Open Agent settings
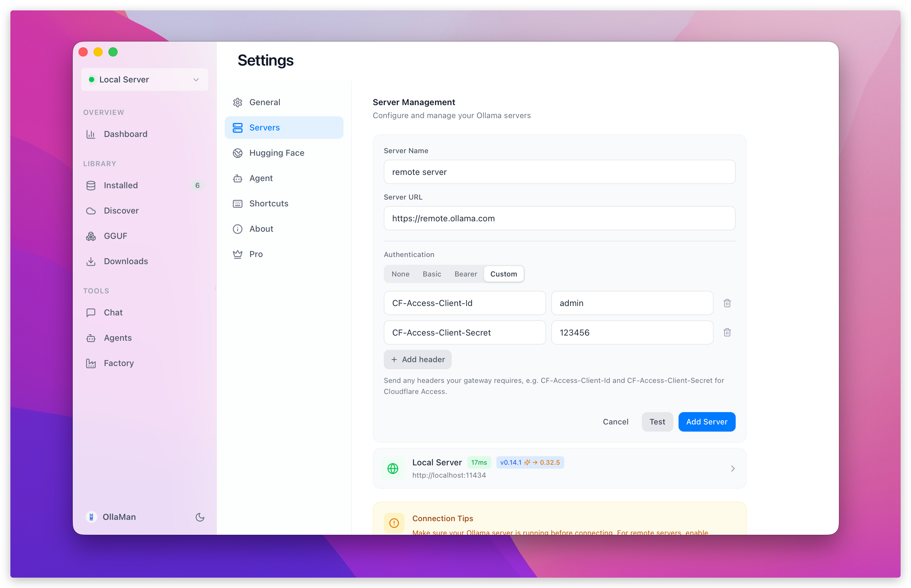This screenshot has width=911, height=588. coord(284,178)
